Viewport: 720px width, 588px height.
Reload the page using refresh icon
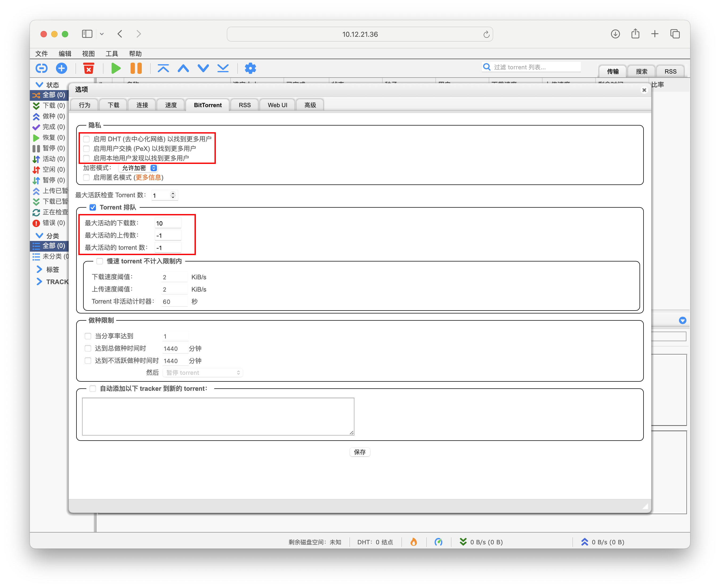coord(486,34)
